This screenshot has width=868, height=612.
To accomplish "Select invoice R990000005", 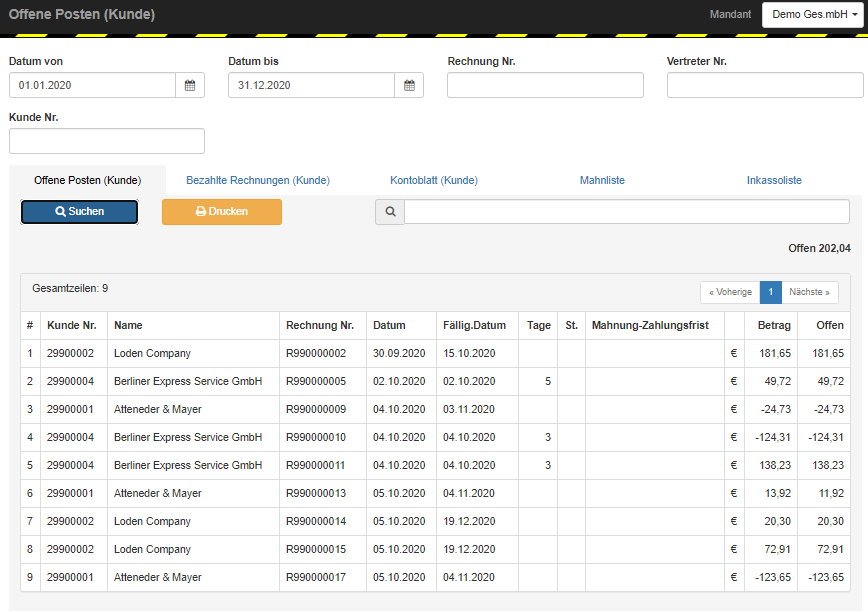I will (316, 381).
